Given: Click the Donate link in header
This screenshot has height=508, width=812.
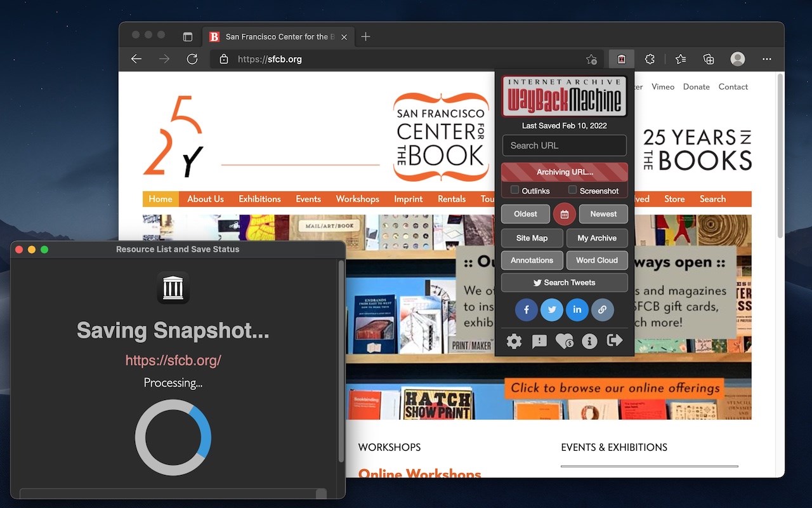Looking at the screenshot, I should pos(697,87).
